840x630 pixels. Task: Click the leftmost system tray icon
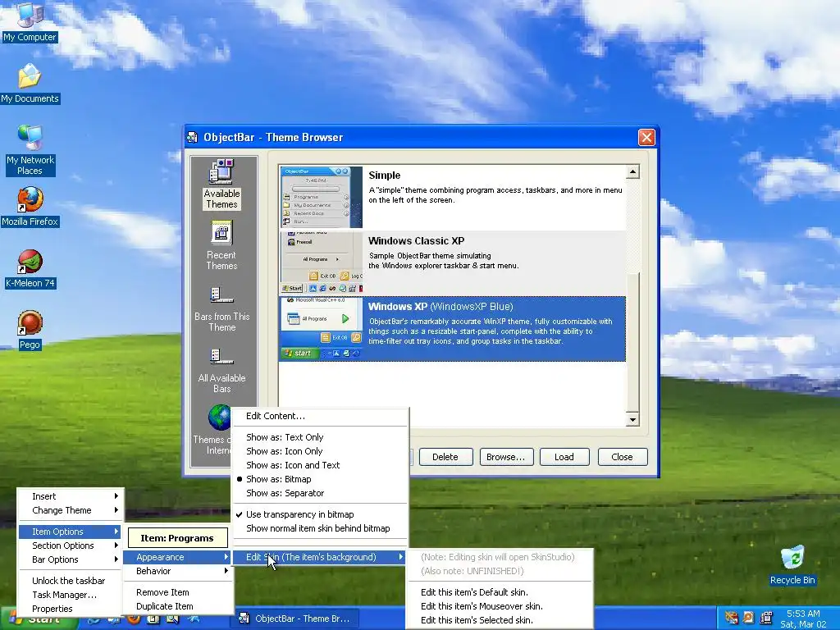pos(731,618)
